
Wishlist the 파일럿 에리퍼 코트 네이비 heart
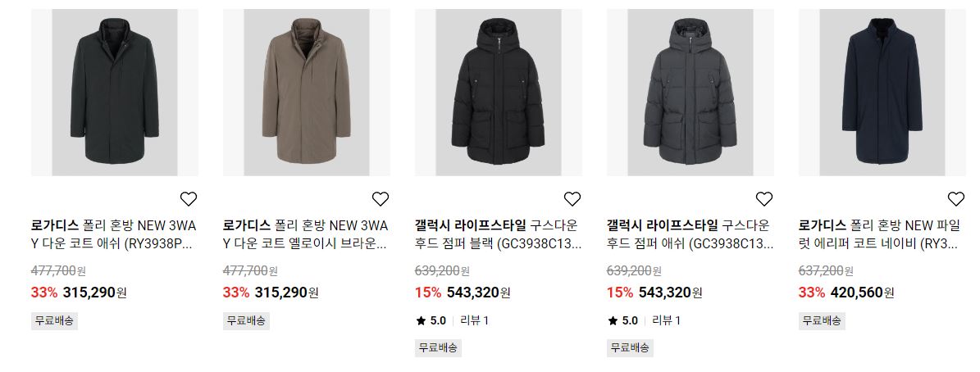pyautogui.click(x=955, y=199)
